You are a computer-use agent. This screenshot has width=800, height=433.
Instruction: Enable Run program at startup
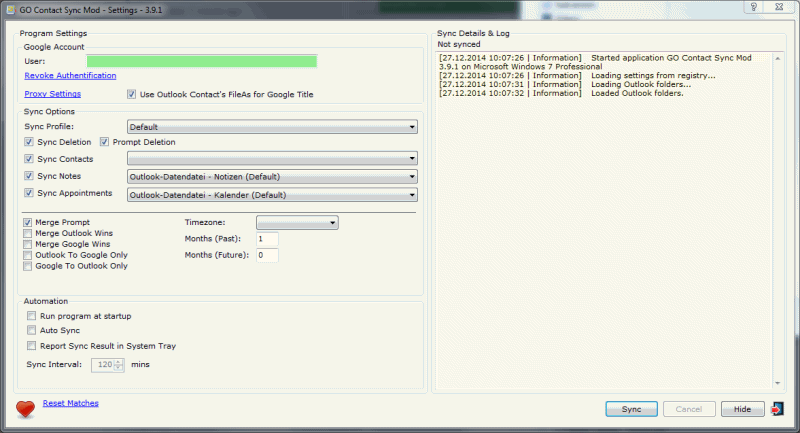(x=32, y=316)
